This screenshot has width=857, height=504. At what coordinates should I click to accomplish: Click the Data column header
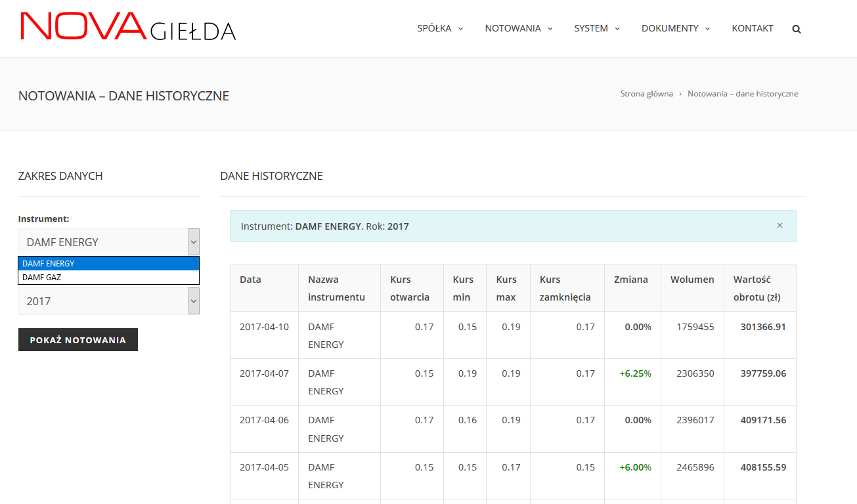pyautogui.click(x=250, y=280)
